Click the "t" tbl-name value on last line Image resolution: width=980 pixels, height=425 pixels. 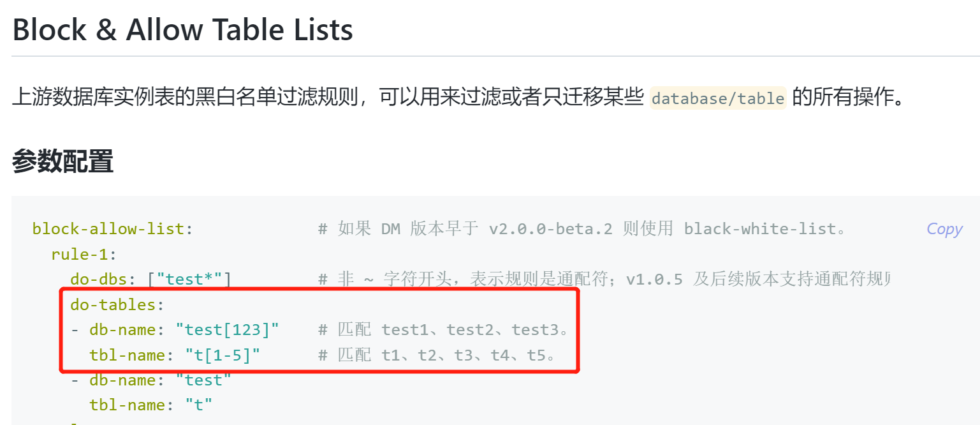tap(198, 405)
